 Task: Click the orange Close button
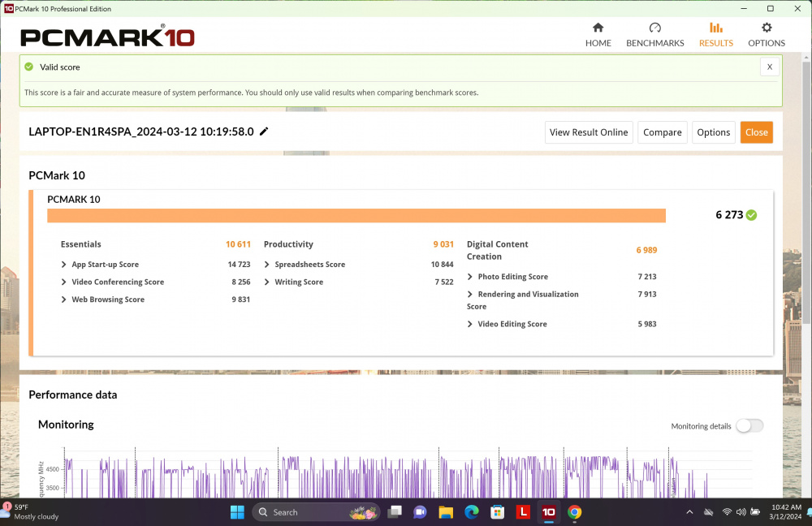click(x=757, y=132)
